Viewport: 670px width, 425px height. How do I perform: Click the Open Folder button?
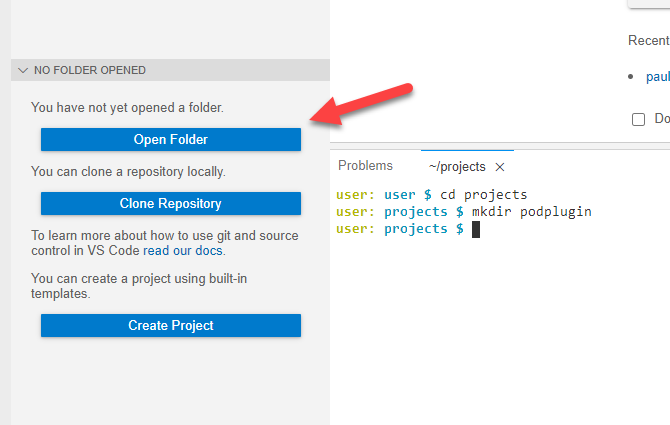[170, 139]
